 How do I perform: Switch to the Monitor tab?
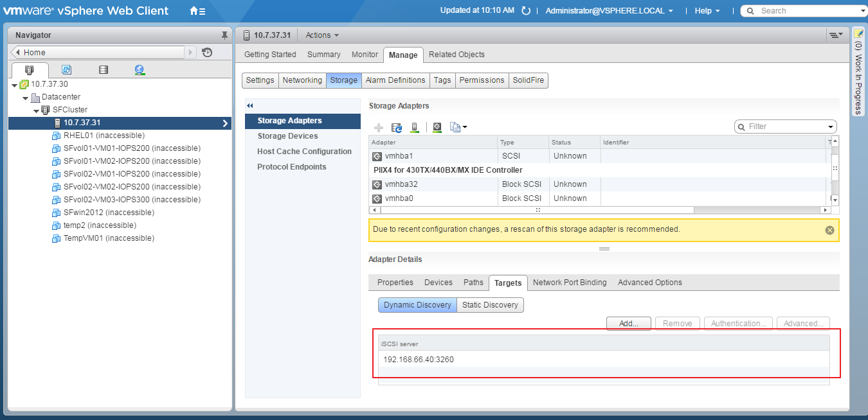pyautogui.click(x=365, y=55)
